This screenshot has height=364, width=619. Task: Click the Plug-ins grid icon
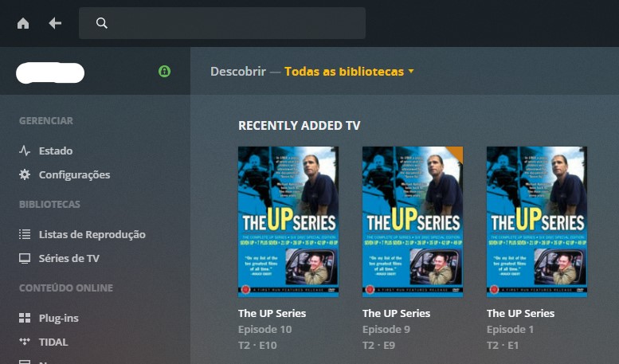coord(25,318)
